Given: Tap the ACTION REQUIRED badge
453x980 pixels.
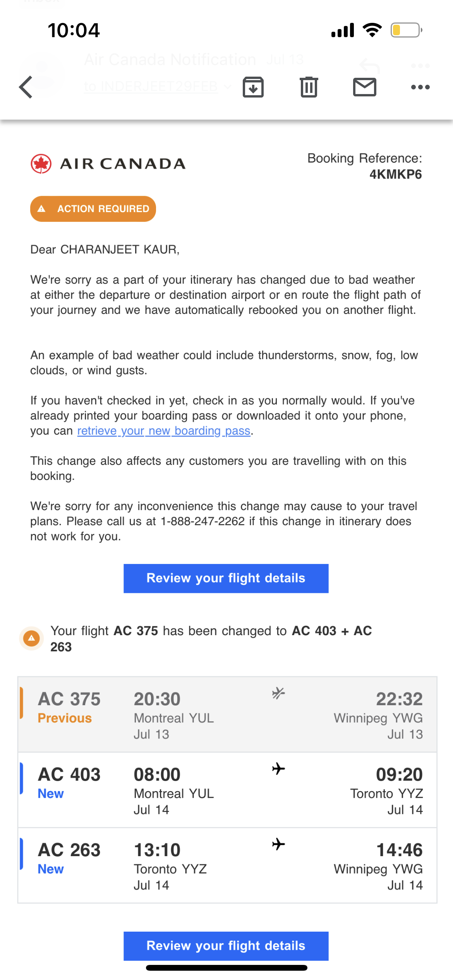Looking at the screenshot, I should (x=93, y=209).
